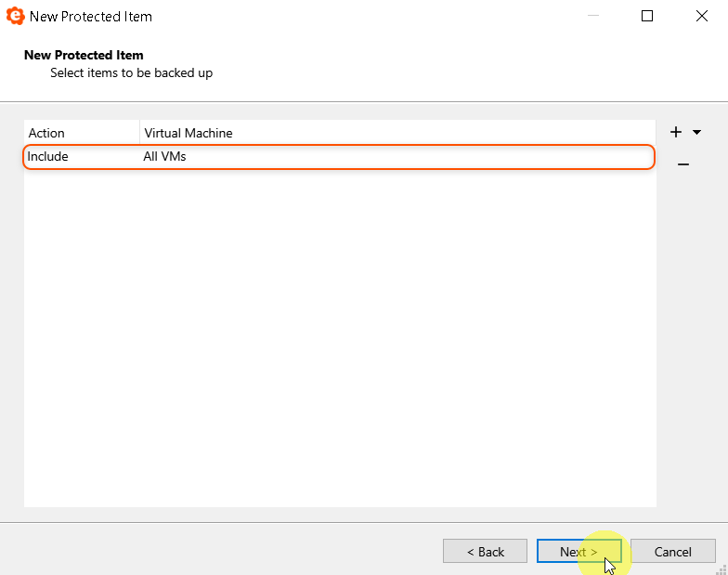Sort by the Action column header

click(82, 133)
